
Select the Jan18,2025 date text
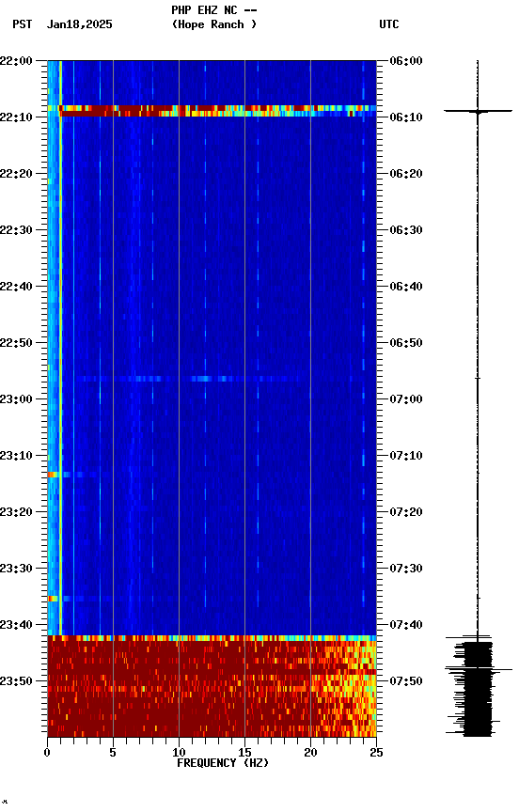pyautogui.click(x=79, y=24)
